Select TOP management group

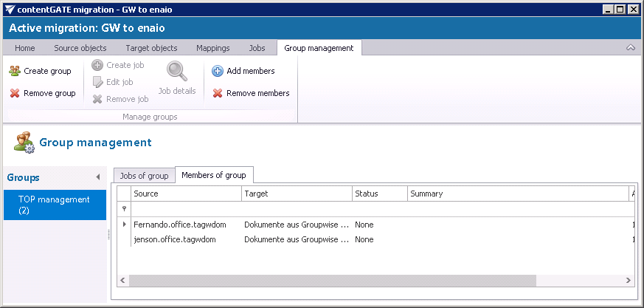(x=54, y=205)
